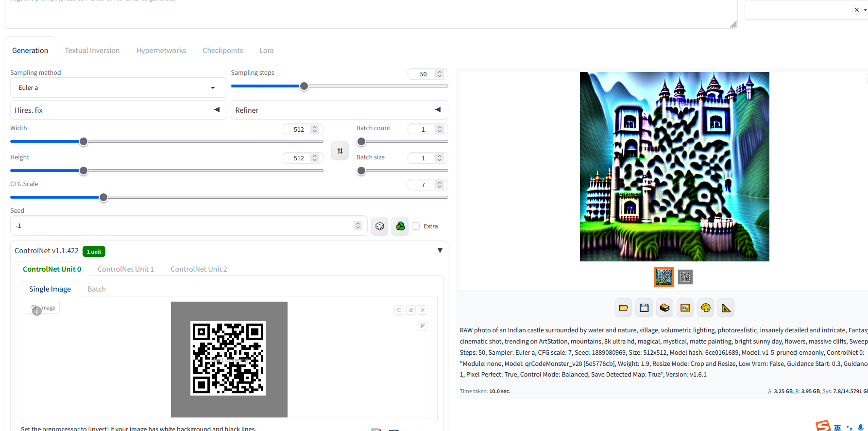
Task: Enable the Extra seed checkbox
Action: 416,226
